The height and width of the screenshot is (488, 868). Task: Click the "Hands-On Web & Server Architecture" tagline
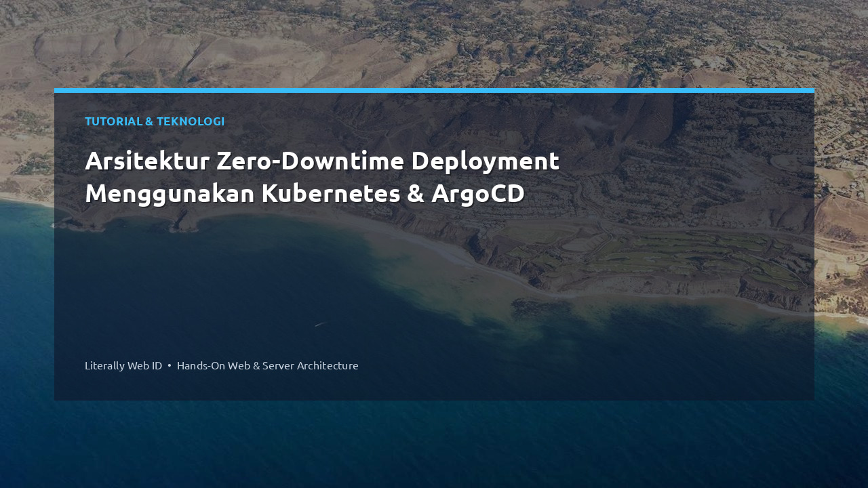point(268,365)
